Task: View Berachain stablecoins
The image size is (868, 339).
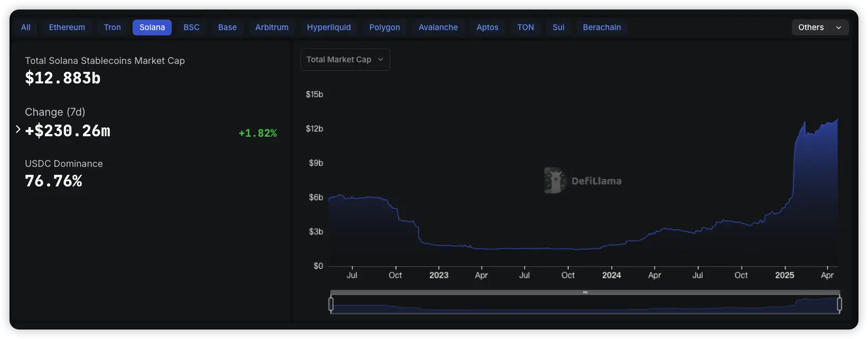Action: click(x=602, y=27)
